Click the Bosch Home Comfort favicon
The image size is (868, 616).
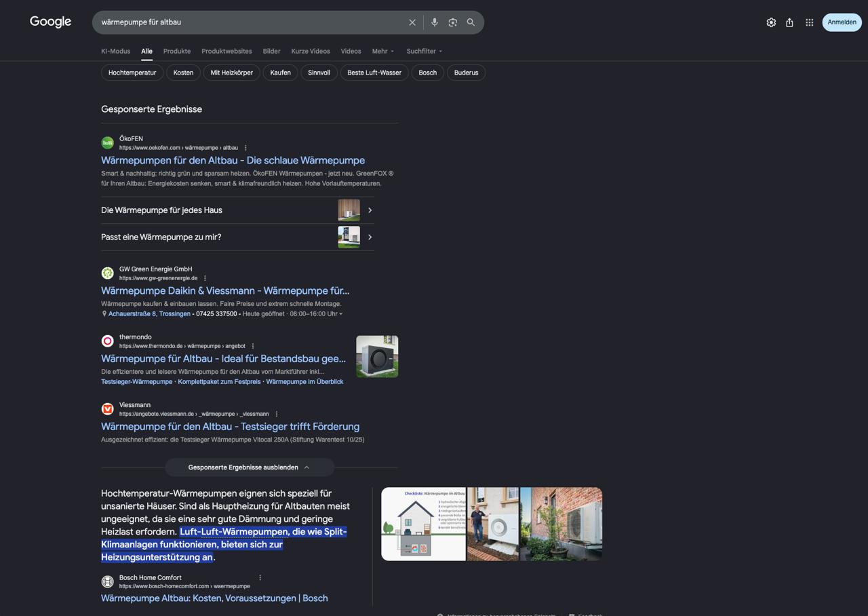[x=107, y=581]
